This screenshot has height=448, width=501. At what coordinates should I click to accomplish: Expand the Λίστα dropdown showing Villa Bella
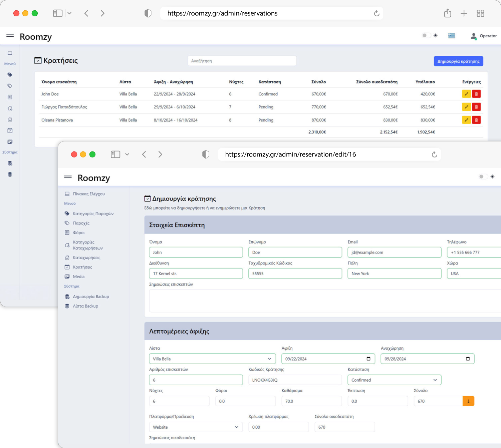[x=212, y=359]
